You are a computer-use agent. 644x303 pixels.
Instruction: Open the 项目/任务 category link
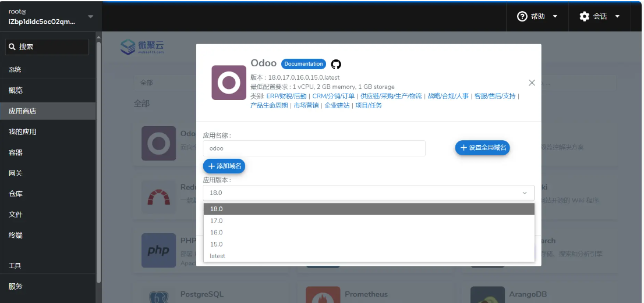click(369, 105)
